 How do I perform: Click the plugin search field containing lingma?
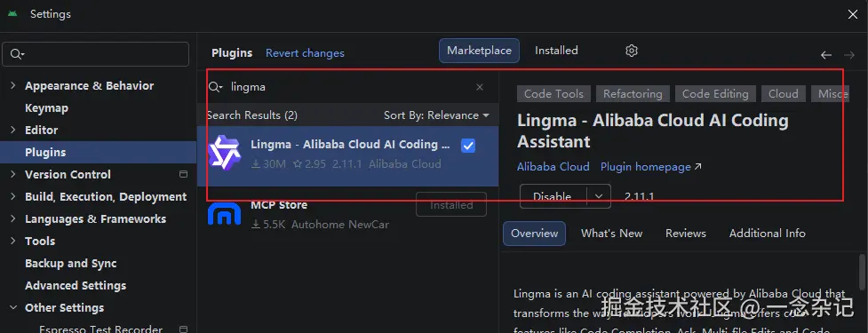[x=349, y=87]
